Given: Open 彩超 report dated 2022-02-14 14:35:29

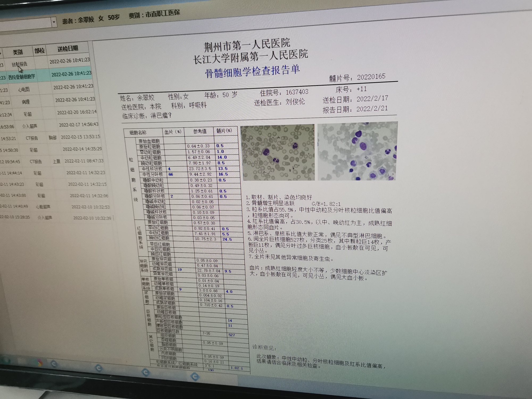Looking at the screenshot, I should point(51,149).
